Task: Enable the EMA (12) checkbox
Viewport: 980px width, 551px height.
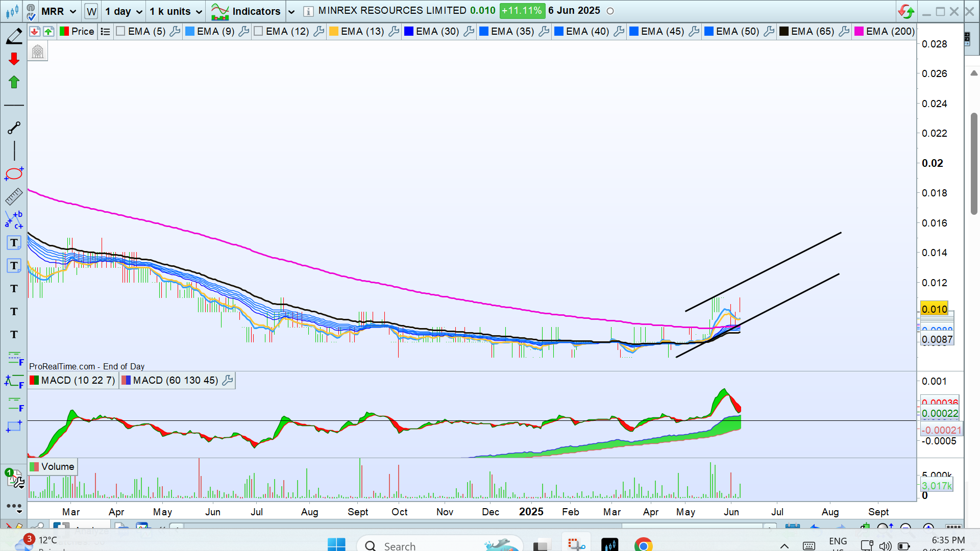Action: point(258,32)
